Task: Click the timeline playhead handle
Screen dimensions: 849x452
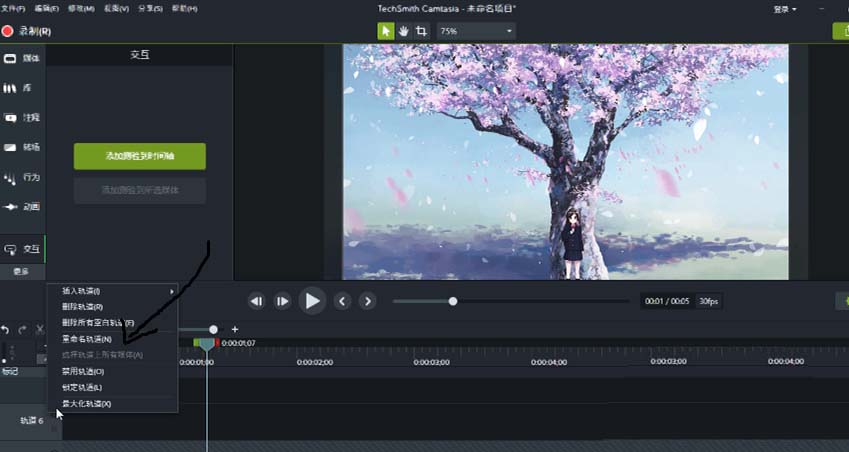Action: (206, 344)
